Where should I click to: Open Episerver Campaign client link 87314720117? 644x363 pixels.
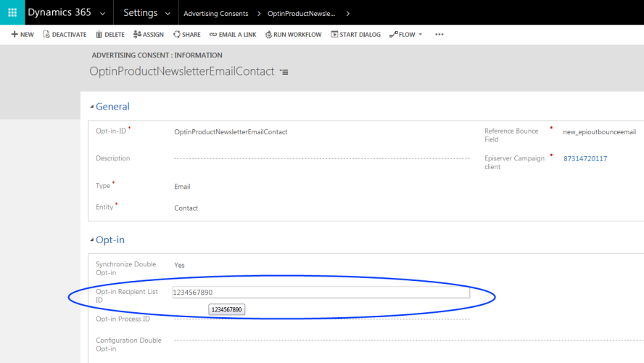tap(585, 158)
